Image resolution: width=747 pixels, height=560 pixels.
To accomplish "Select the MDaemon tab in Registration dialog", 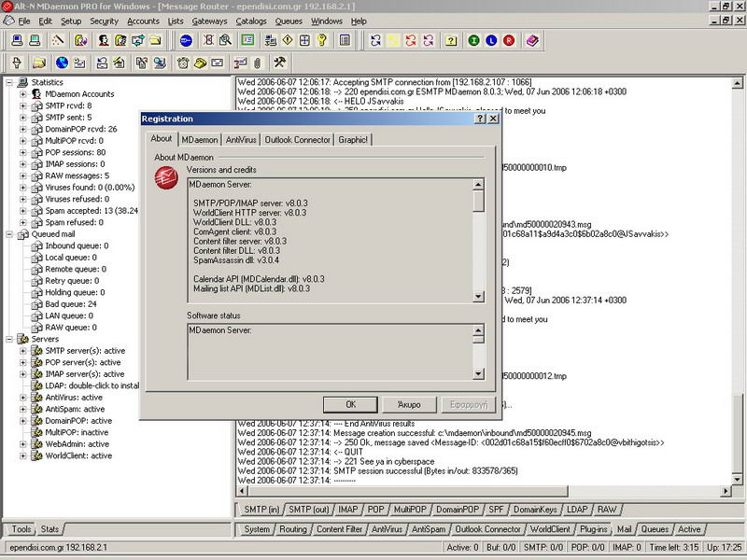I will tap(200, 139).
